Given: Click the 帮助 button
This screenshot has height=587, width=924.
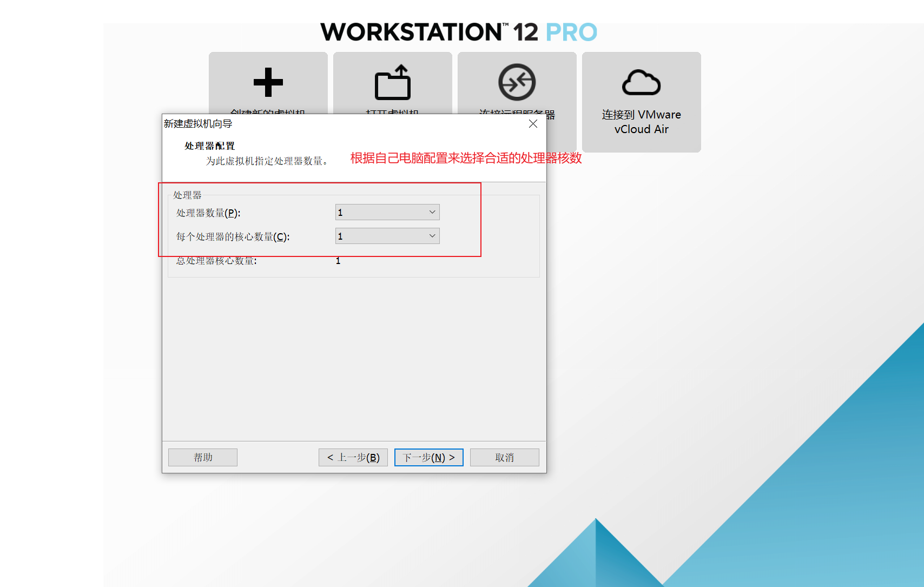Looking at the screenshot, I should [x=203, y=457].
